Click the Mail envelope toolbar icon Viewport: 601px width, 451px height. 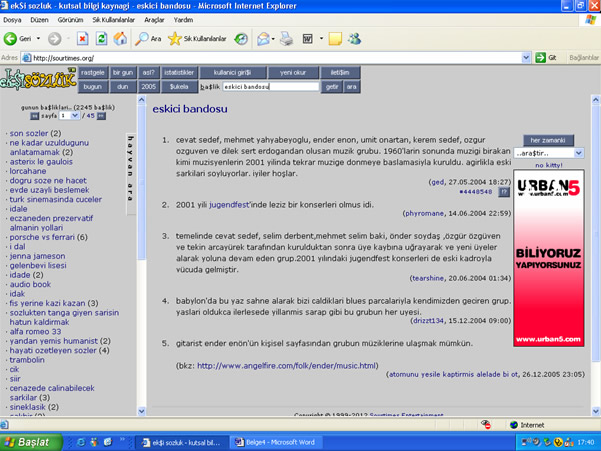click(x=263, y=39)
